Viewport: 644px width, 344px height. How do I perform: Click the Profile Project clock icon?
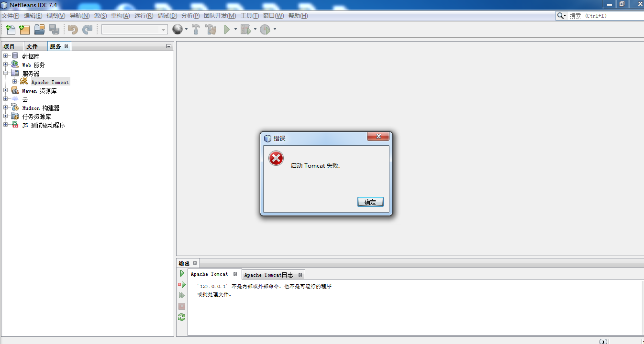coord(265,30)
